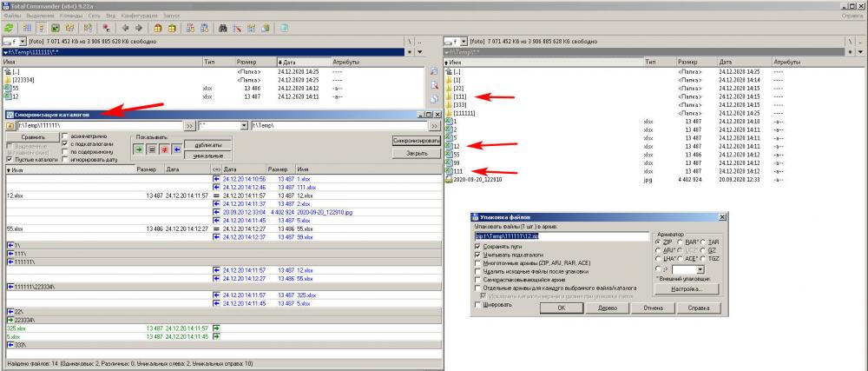Click the green refresh arrows toolbar icon
The height and width of the screenshot is (371, 868).
[x=9, y=28]
